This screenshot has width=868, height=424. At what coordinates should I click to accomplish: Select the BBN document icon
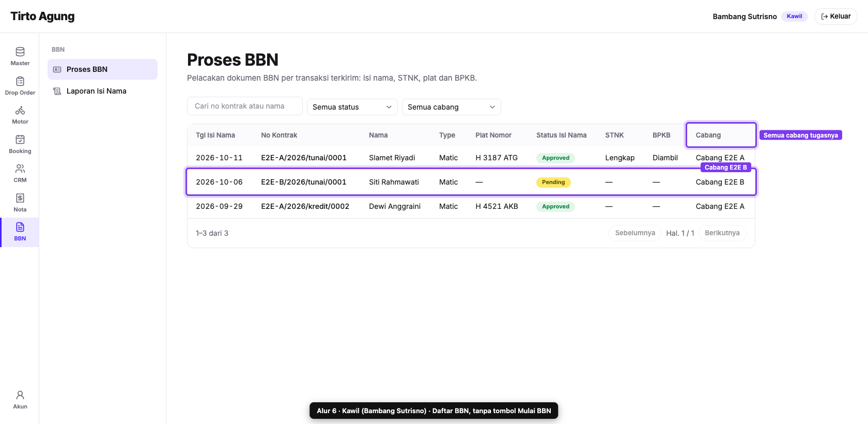[20, 227]
